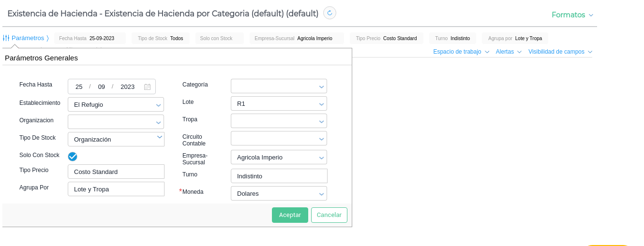Click the Aceptar button

click(x=290, y=215)
